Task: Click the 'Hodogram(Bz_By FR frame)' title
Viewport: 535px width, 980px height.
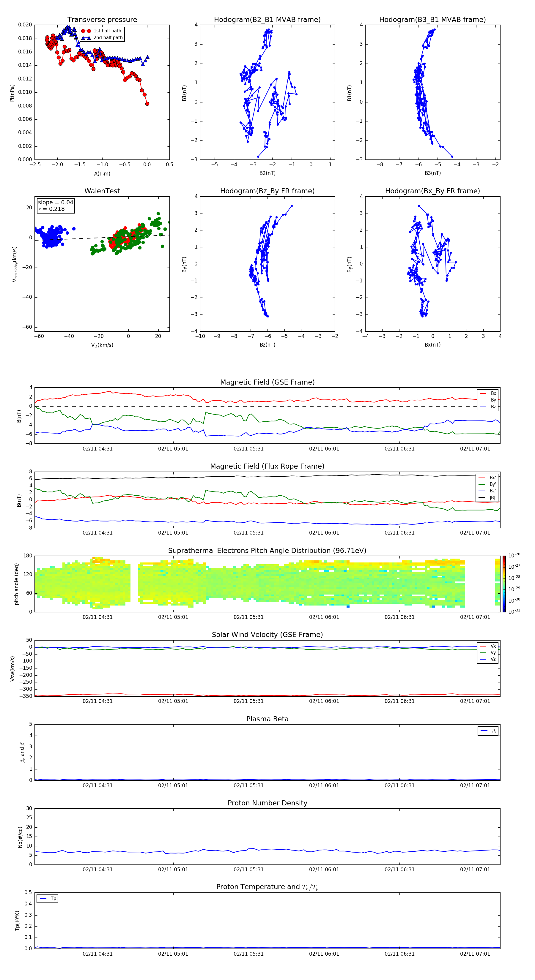Action: (267, 191)
